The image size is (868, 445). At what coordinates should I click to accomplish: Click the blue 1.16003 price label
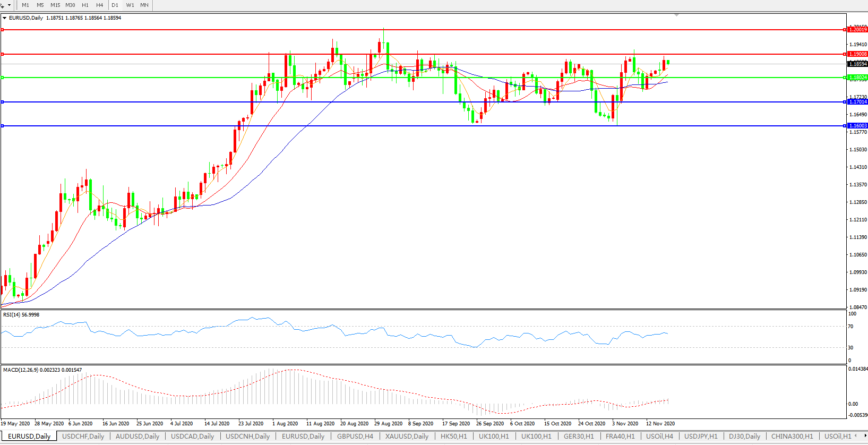point(857,126)
